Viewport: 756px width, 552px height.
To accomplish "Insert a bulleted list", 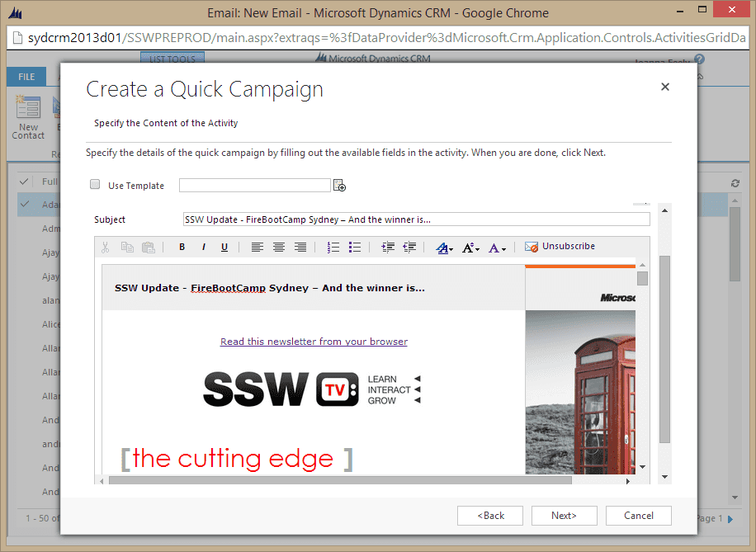I will [355, 247].
